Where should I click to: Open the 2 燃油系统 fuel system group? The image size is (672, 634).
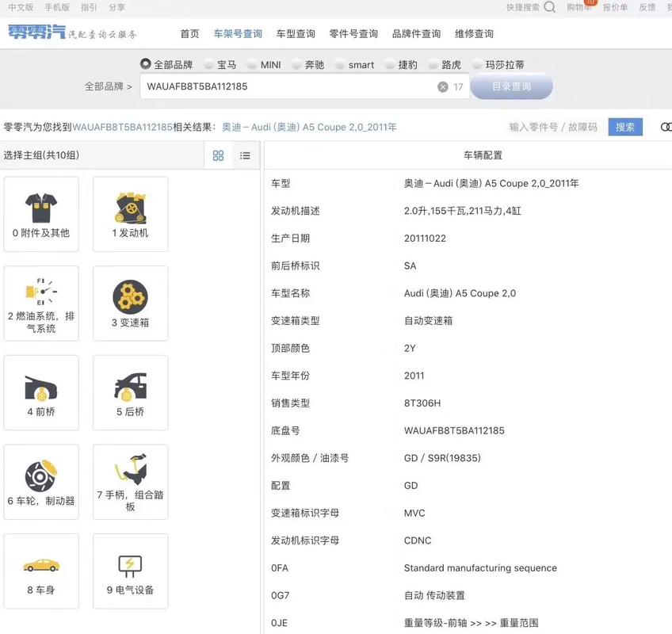(41, 304)
